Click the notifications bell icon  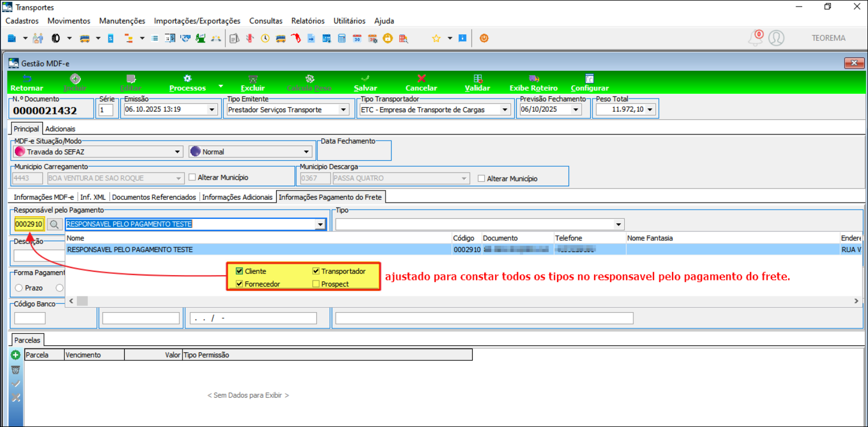click(755, 38)
